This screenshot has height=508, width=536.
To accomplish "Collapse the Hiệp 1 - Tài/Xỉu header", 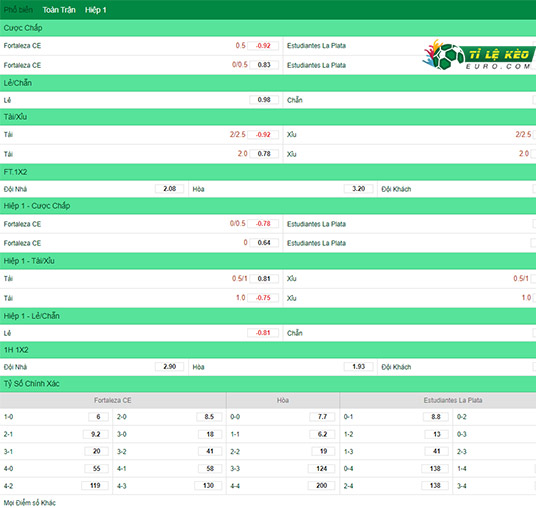I will coord(268,261).
